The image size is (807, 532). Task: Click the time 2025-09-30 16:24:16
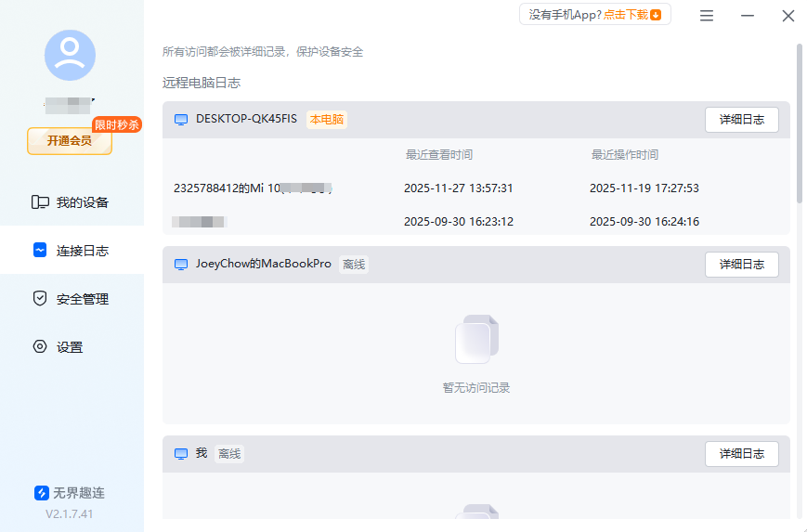tap(644, 222)
